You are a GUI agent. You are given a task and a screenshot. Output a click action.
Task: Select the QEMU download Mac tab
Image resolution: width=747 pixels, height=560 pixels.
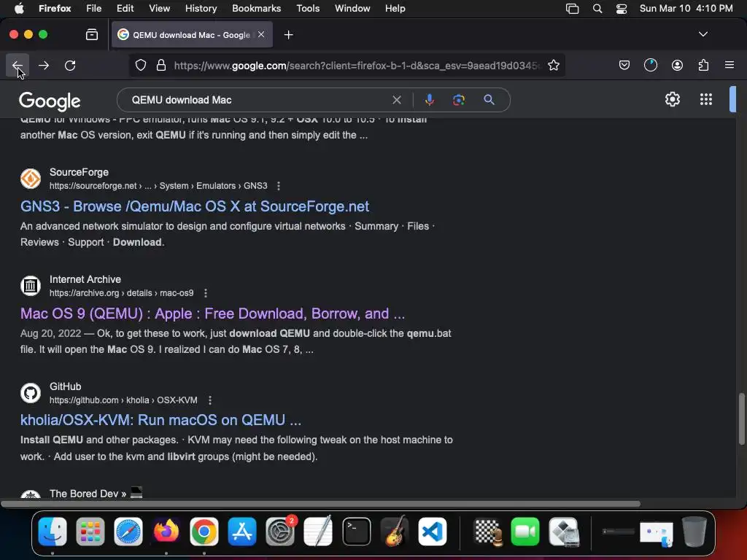coord(192,34)
